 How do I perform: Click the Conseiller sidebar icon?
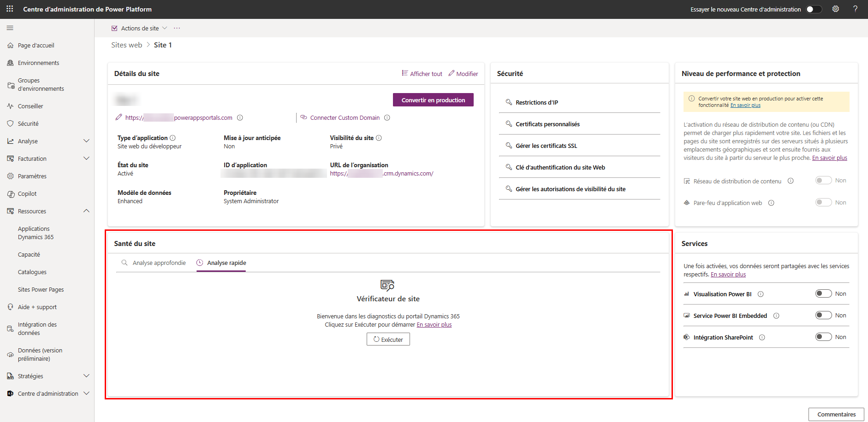pos(10,106)
